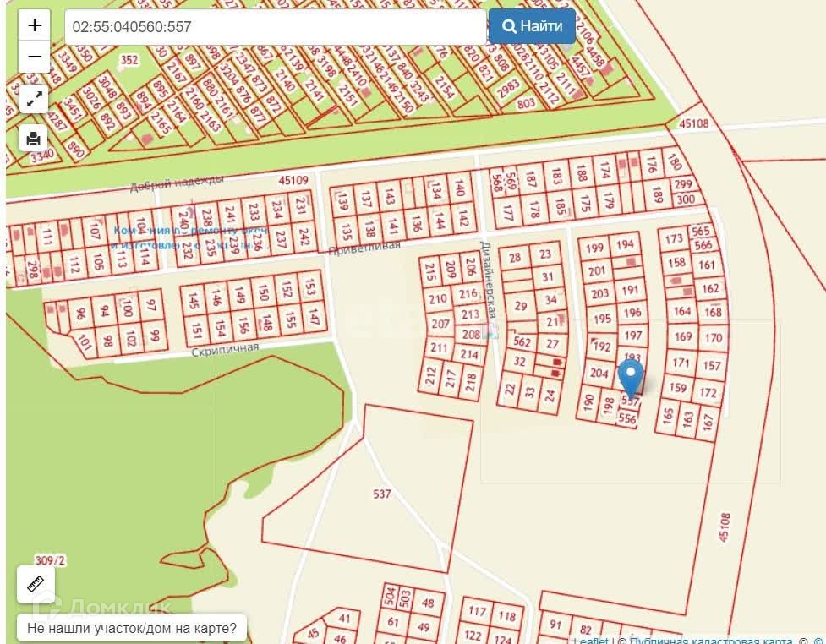
Task: Select the blue location marker pin
Action: tap(631, 378)
